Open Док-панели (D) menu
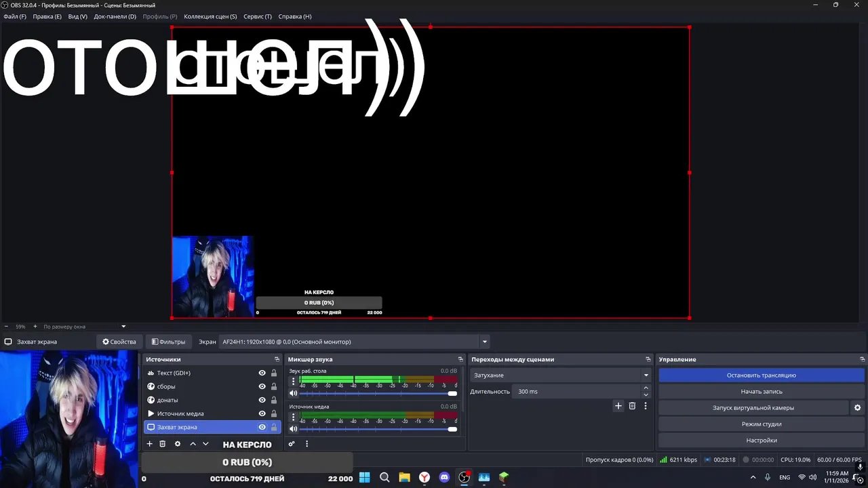 click(115, 16)
